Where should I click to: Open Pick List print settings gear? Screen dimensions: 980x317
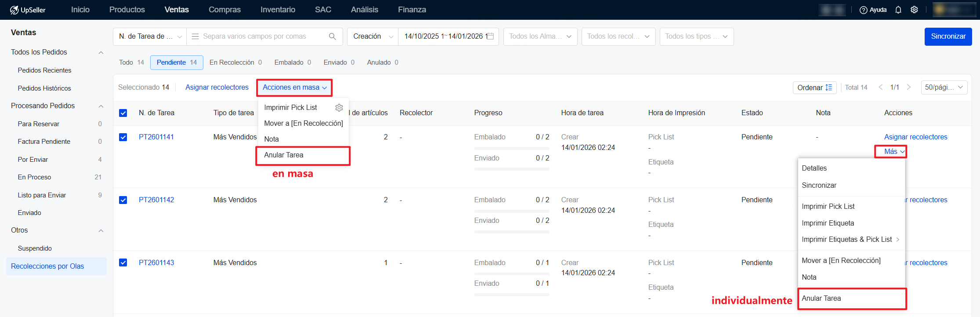point(339,108)
